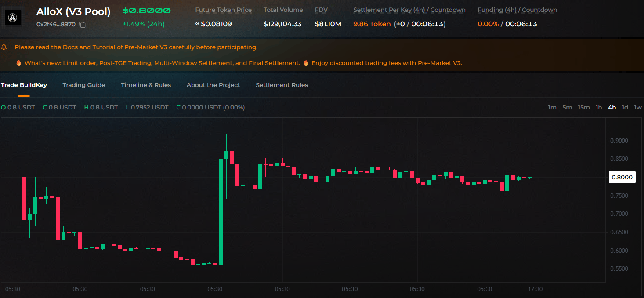The image size is (644, 298).
Task: Click Settlement Per Key (4h) / Countdown label
Action: point(409,10)
